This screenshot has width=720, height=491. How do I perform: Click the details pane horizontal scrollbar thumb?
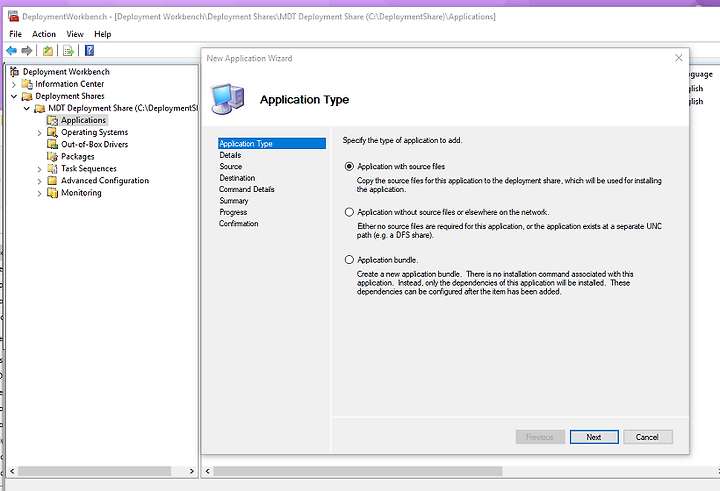[358, 471]
